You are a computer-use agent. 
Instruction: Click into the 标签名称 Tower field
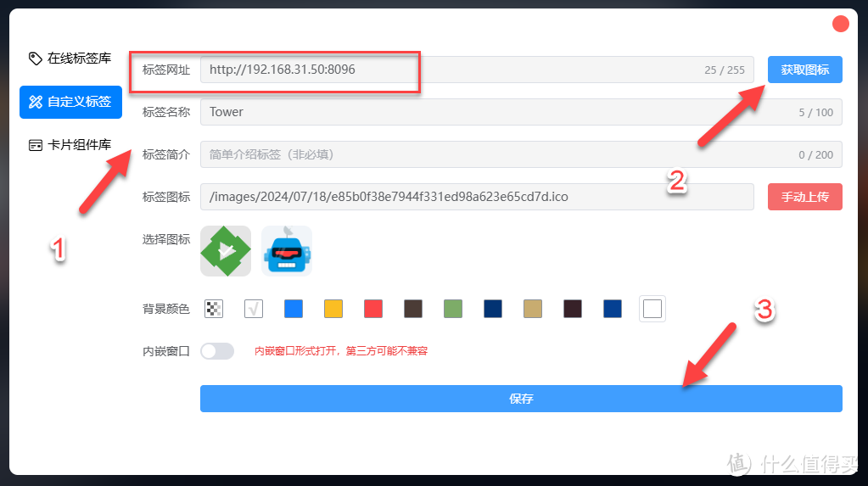tap(521, 112)
